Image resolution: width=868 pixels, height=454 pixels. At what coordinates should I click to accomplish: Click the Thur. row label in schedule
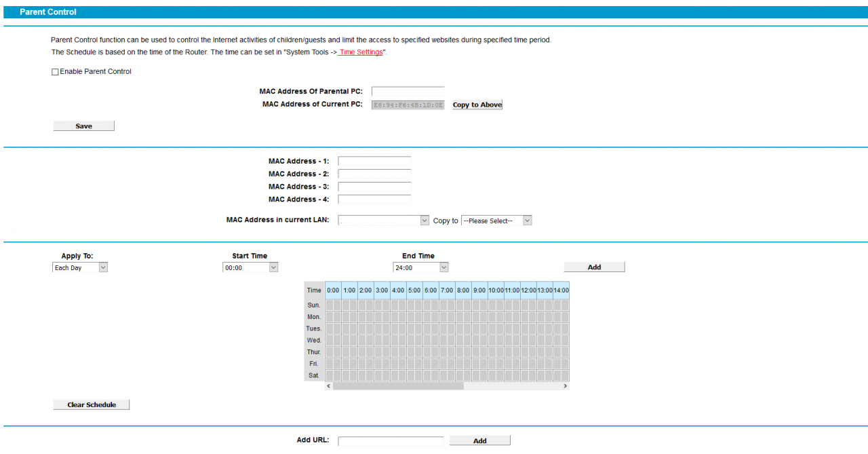[x=314, y=352]
